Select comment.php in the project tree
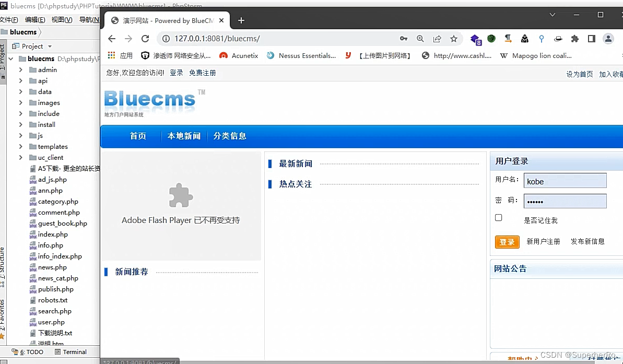This screenshot has height=364, width=623. pos(59,213)
